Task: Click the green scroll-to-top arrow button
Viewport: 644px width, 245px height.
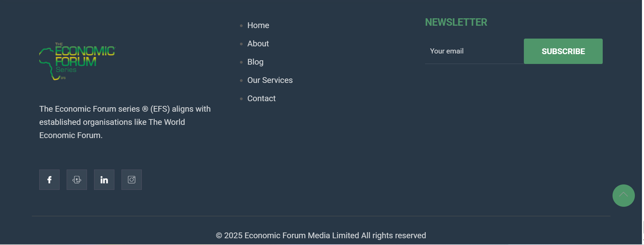Action: [623, 196]
